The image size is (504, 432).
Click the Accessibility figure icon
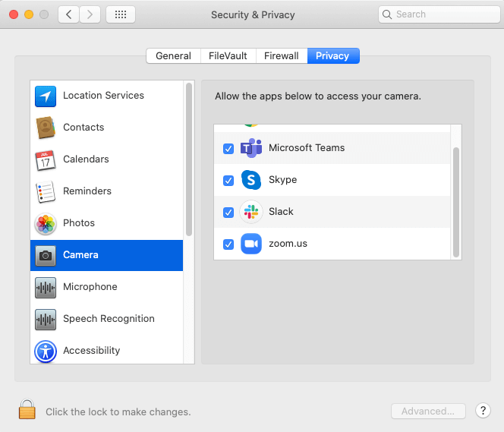point(46,352)
